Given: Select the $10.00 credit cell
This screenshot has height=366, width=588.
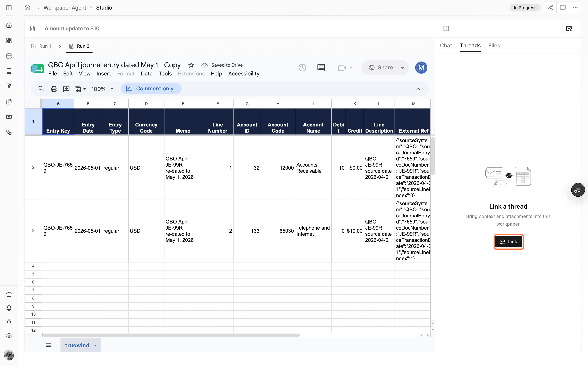Looking at the screenshot, I should (355, 231).
